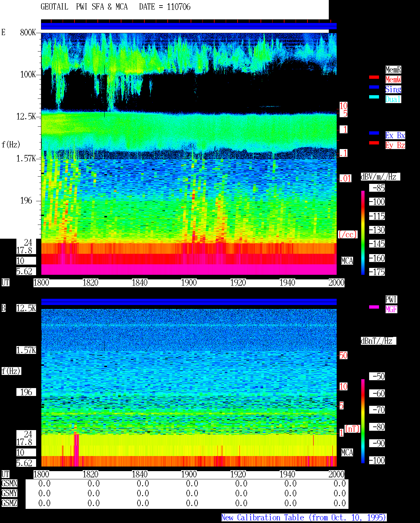Image resolution: width=420 pixels, height=523 pixels.
Task: Click the -60 color scale value
Action: coord(377,393)
